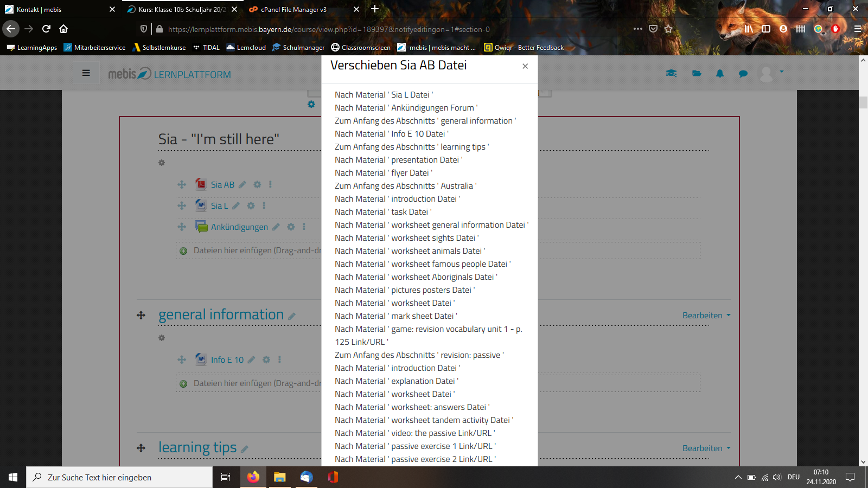This screenshot has height=488, width=868.
Task: Click the graduation cap icon in header
Action: pyautogui.click(x=671, y=74)
